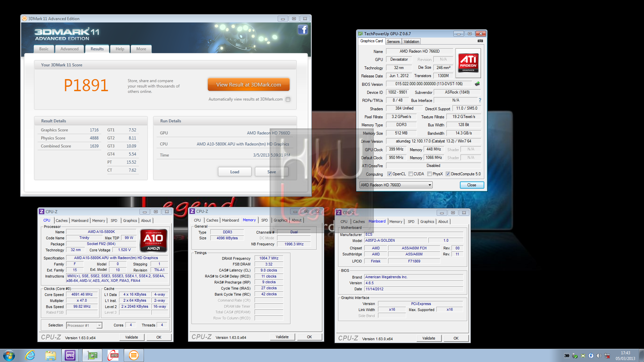
Task: Click the Save button in Run Details
Action: [x=271, y=172]
